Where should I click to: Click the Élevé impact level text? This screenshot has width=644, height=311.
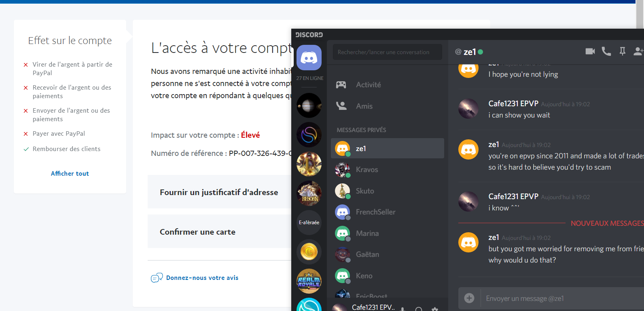(x=250, y=135)
